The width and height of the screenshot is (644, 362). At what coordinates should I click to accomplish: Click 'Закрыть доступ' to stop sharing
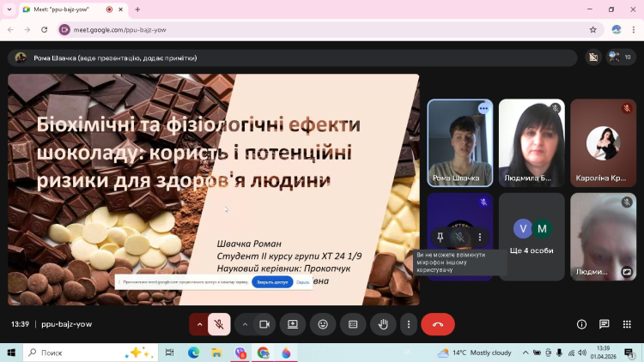coord(271,282)
